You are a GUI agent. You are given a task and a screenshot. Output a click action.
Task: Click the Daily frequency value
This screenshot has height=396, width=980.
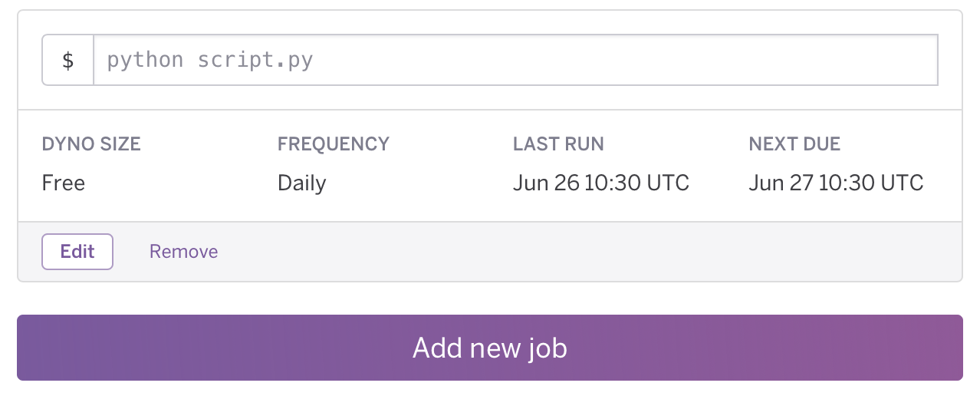point(302,183)
